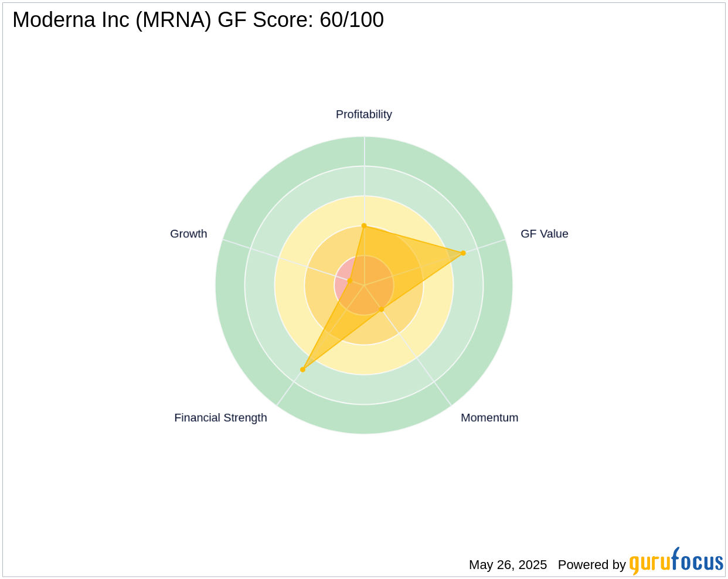Click the Powered by text
The image size is (728, 579).
pyautogui.click(x=592, y=565)
